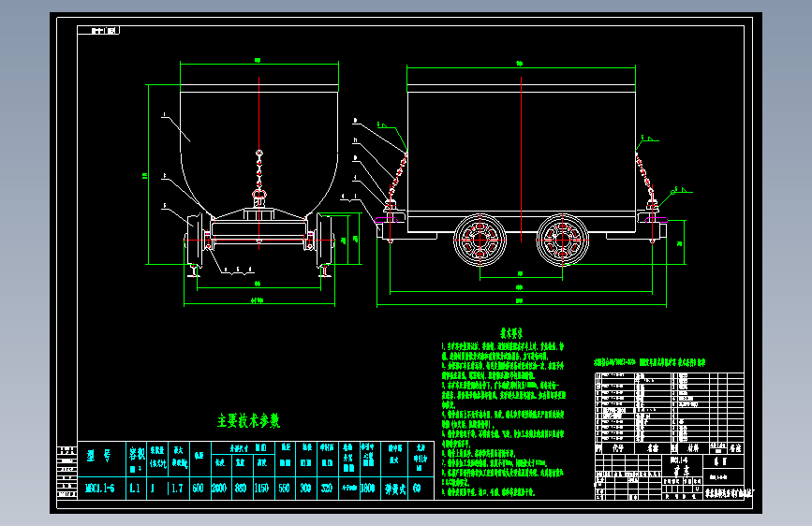Click the 1150 height value
Image resolution: width=812 pixels, height=526 pixels.
261,489
